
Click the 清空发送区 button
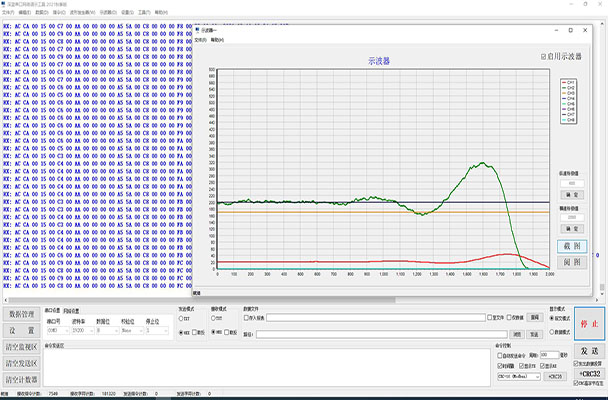(x=22, y=363)
